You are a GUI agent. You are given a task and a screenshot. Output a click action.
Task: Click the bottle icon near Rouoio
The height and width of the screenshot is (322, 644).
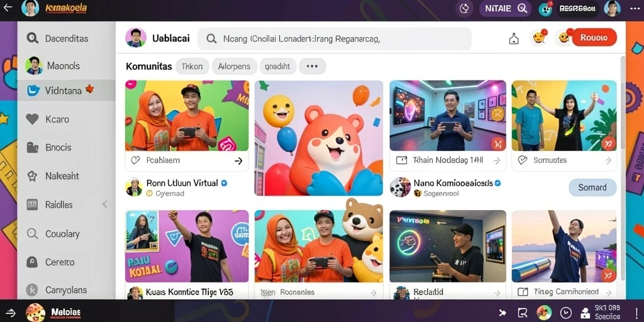coord(514,38)
